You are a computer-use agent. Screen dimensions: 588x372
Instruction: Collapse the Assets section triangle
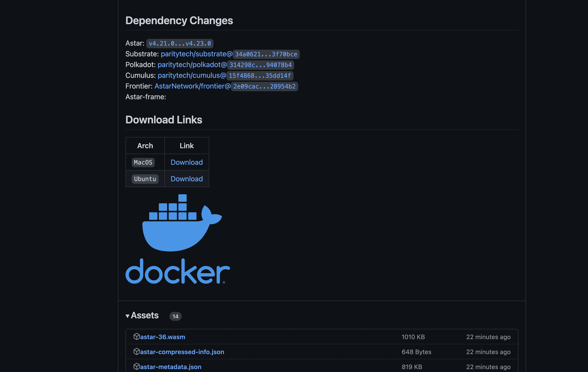(128, 316)
